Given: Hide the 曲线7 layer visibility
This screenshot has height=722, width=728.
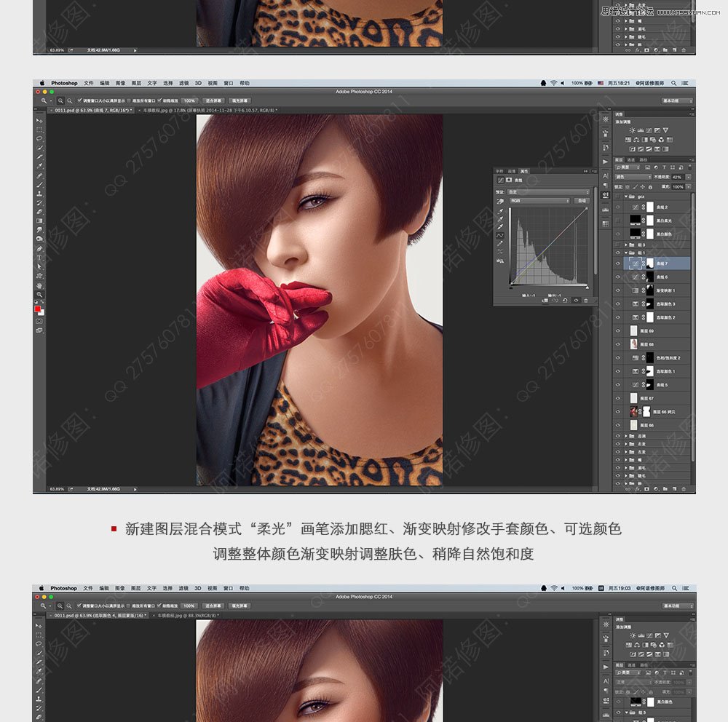Looking at the screenshot, I should tap(618, 263).
